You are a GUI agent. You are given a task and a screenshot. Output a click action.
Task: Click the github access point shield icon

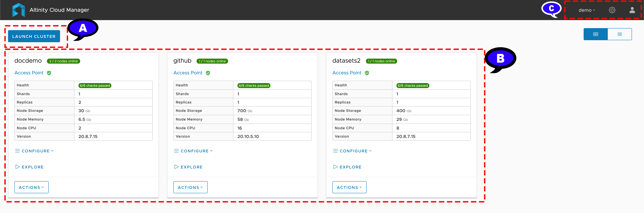click(x=208, y=73)
